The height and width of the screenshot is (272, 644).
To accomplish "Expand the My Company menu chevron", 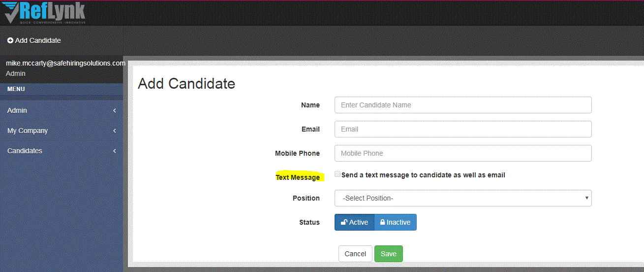I will [x=115, y=131].
